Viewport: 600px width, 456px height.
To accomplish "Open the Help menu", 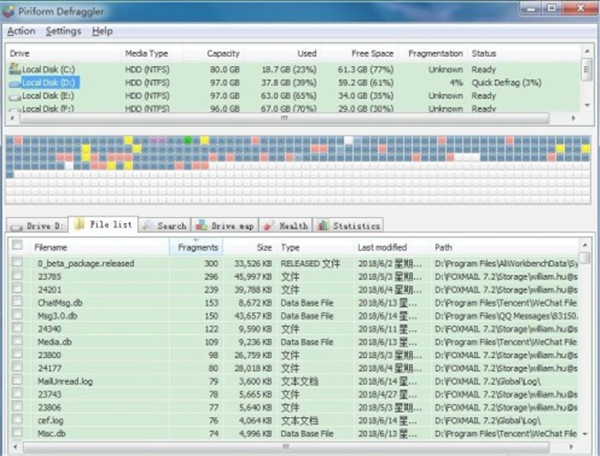I will (102, 31).
